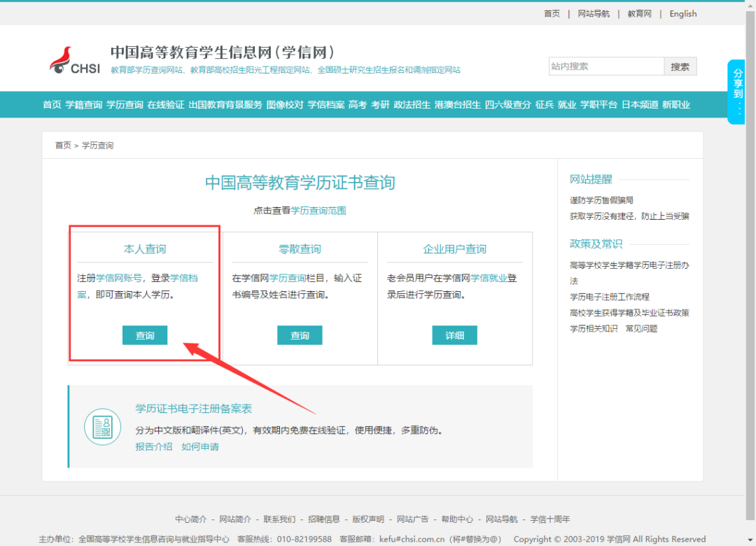Select 政法招生 in the navigation bar
The height and width of the screenshot is (546, 756).
click(412, 105)
